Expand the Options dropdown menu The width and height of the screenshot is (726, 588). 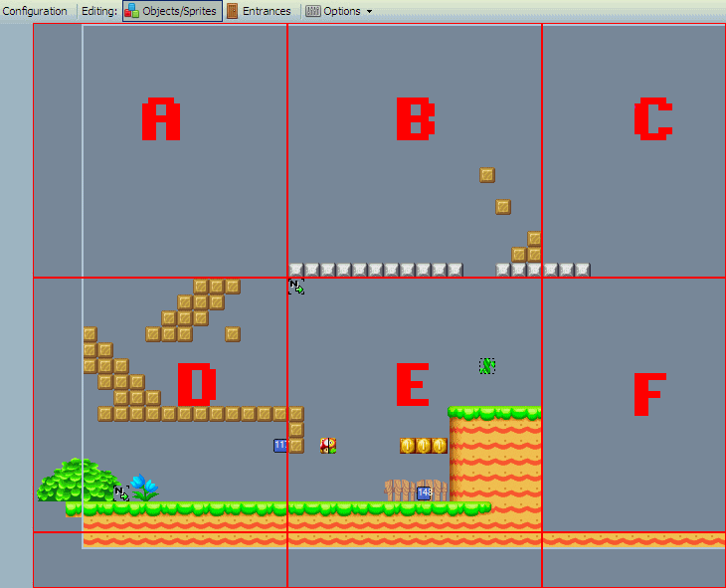(x=338, y=11)
